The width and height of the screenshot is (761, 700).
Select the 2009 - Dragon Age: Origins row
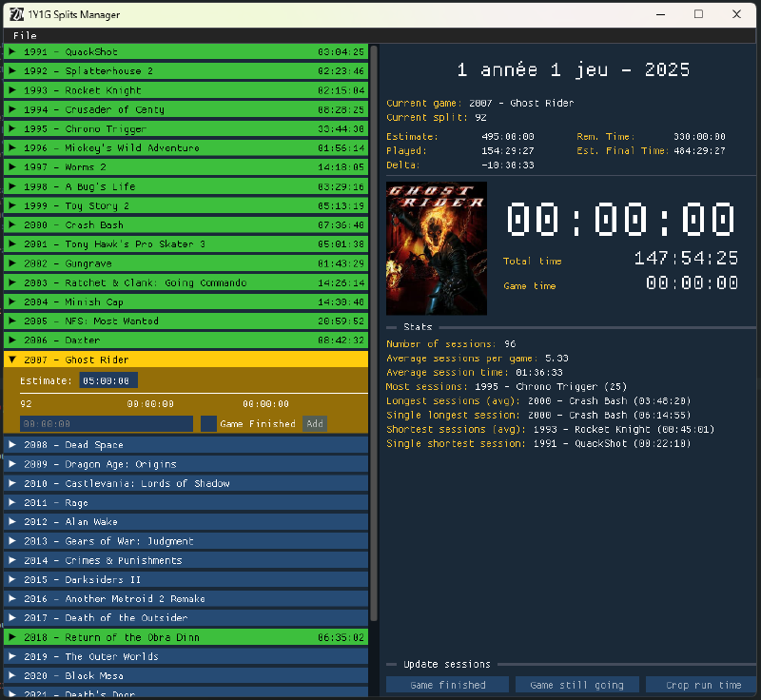pyautogui.click(x=185, y=464)
